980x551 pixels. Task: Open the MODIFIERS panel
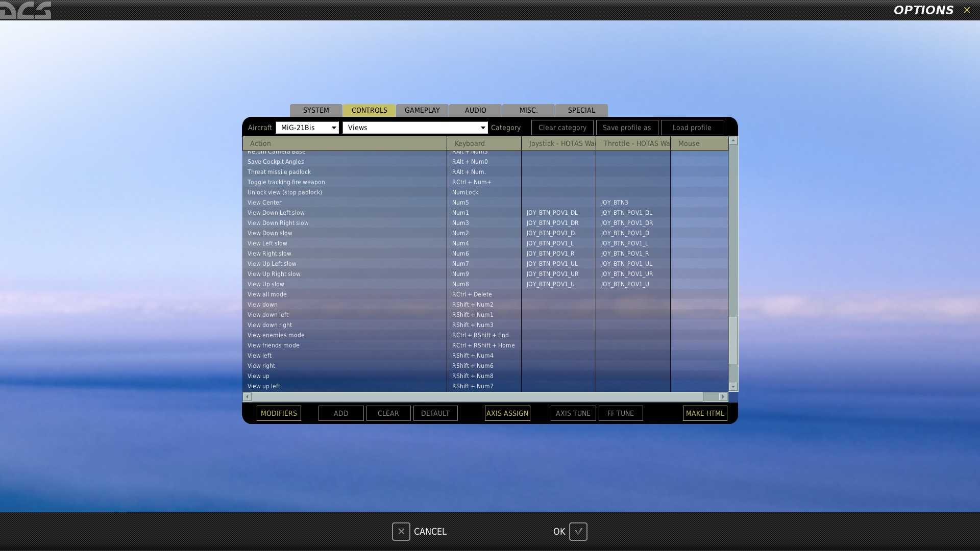[x=279, y=413]
